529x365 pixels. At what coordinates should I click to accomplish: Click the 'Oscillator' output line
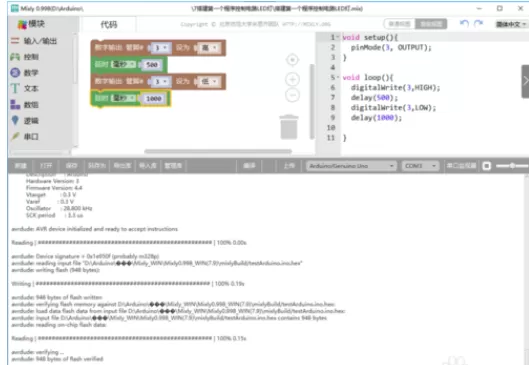[59, 208]
